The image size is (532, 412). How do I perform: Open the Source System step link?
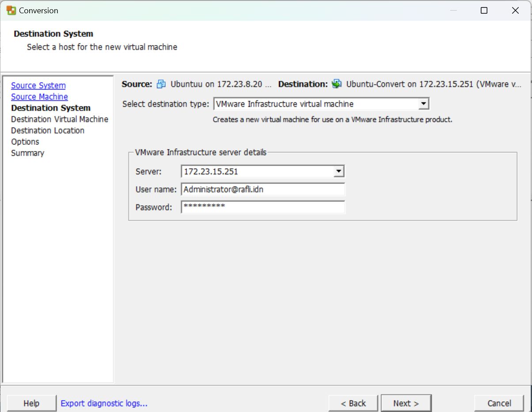pos(38,86)
